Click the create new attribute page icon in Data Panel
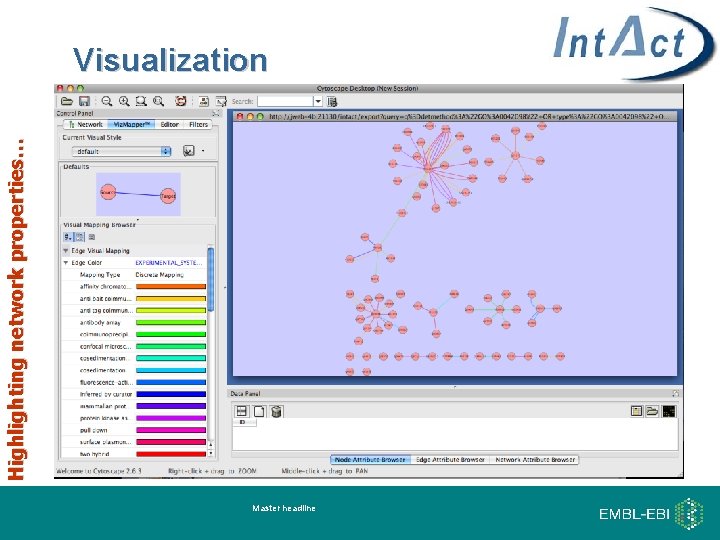 click(259, 411)
